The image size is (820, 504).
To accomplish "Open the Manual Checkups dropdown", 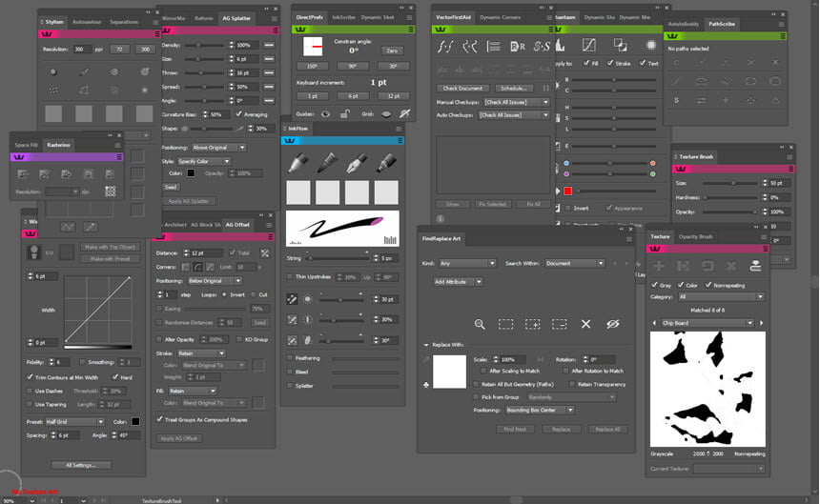I will 516,102.
